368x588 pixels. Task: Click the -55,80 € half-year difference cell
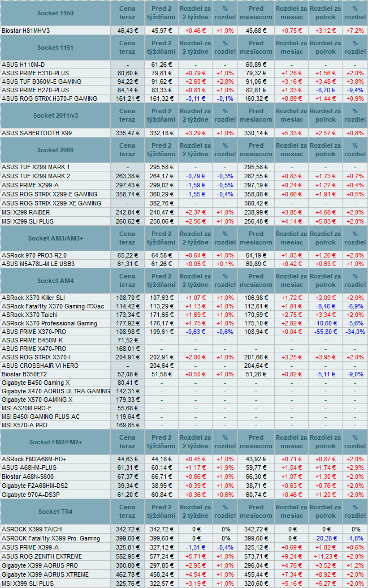325,332
